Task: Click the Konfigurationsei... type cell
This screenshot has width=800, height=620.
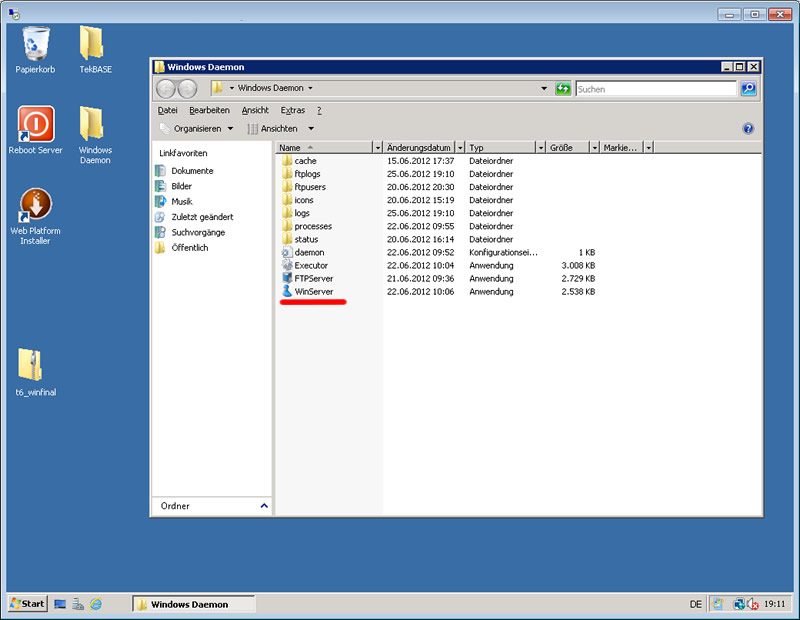Action: (x=503, y=252)
